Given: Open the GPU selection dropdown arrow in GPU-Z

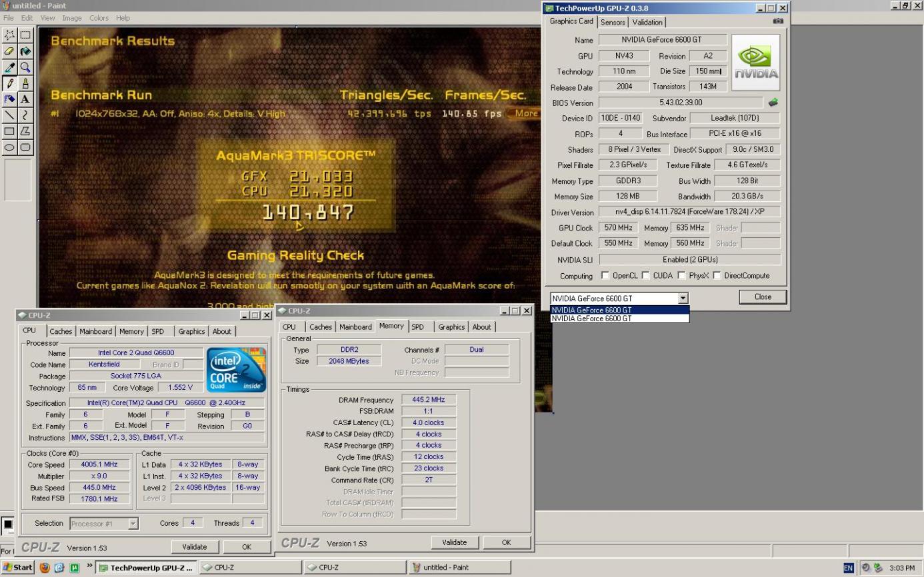Looking at the screenshot, I should (x=682, y=298).
